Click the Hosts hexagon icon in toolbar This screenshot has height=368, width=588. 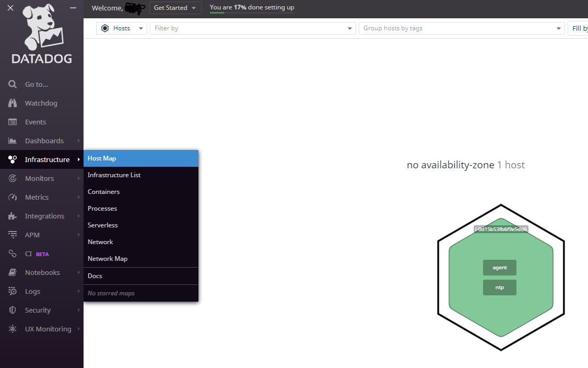click(x=105, y=28)
